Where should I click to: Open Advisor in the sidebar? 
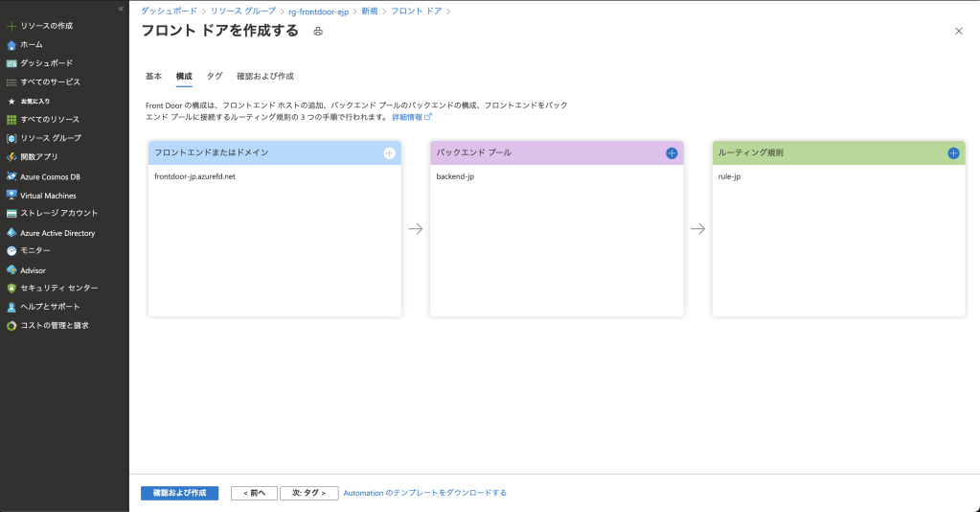33,270
